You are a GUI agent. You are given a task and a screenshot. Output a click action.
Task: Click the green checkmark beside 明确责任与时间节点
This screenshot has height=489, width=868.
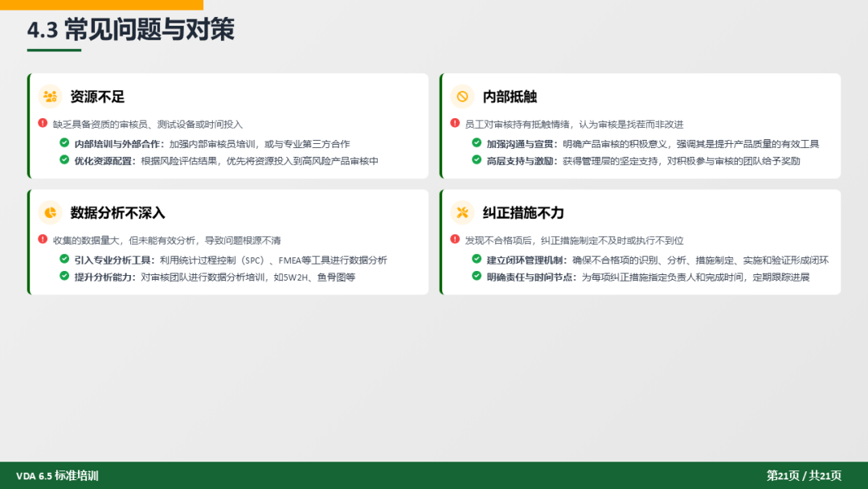click(477, 275)
